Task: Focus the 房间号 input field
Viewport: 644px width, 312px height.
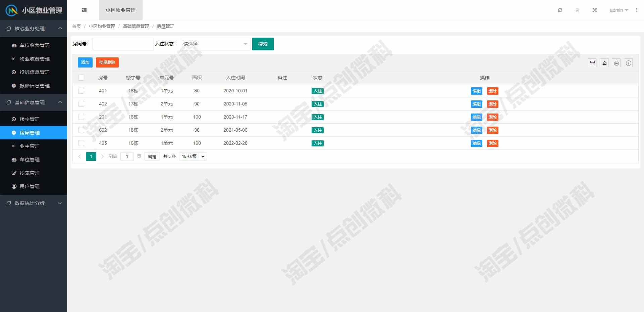Action: point(123,44)
